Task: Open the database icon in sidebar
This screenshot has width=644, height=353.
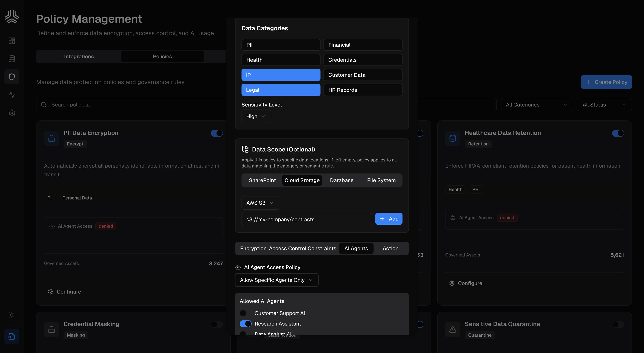Action: [x=12, y=59]
